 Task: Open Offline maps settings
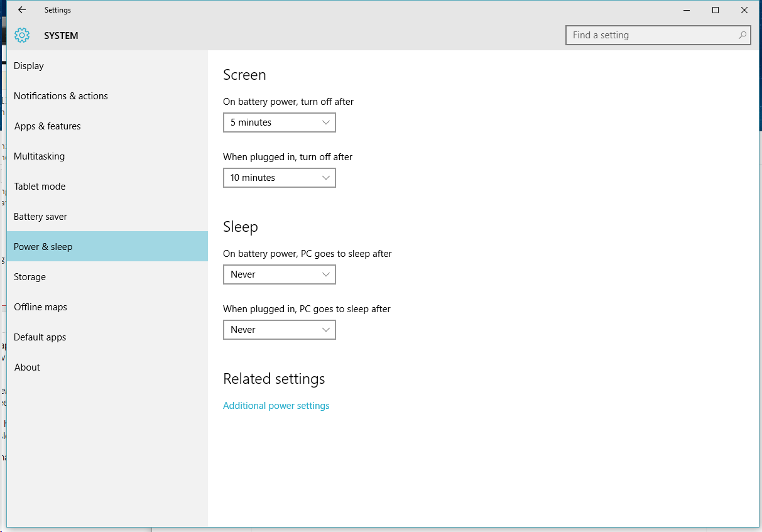click(x=40, y=307)
